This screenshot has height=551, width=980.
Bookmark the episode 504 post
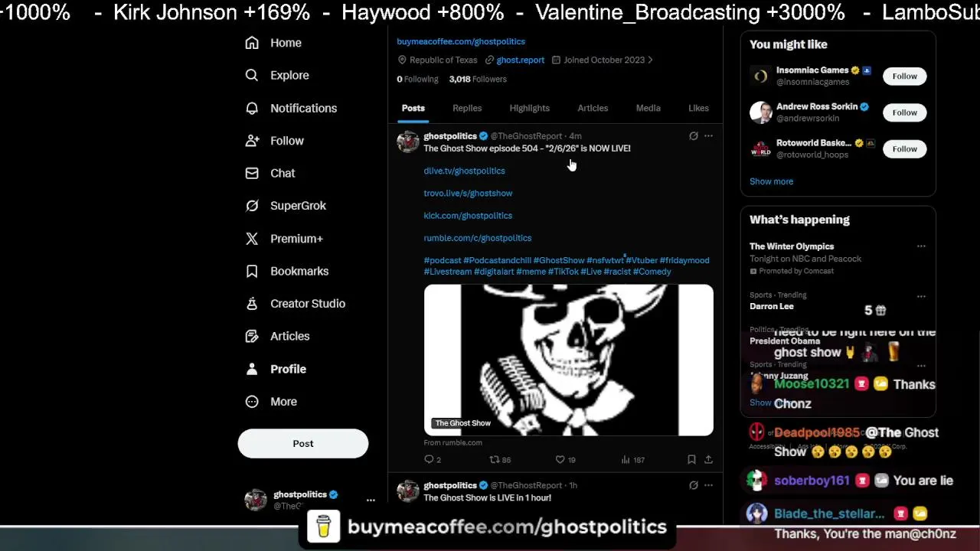(691, 460)
